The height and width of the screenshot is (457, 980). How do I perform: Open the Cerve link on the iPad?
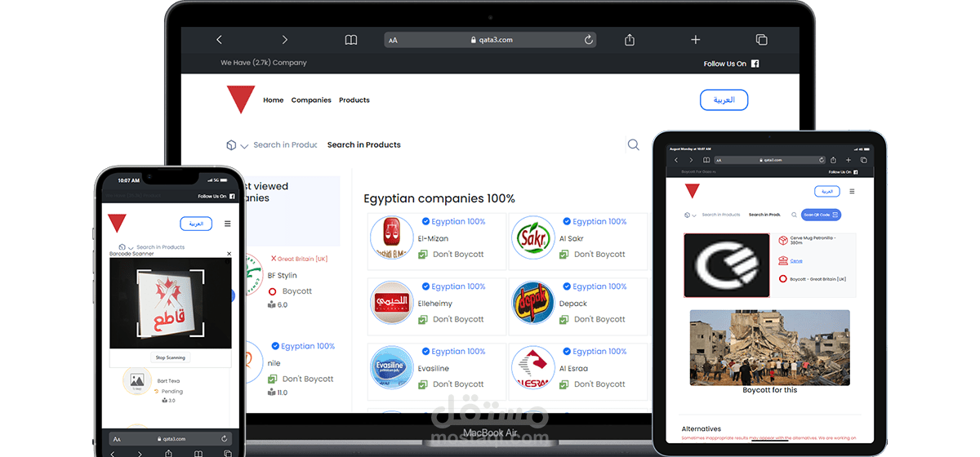(796, 261)
